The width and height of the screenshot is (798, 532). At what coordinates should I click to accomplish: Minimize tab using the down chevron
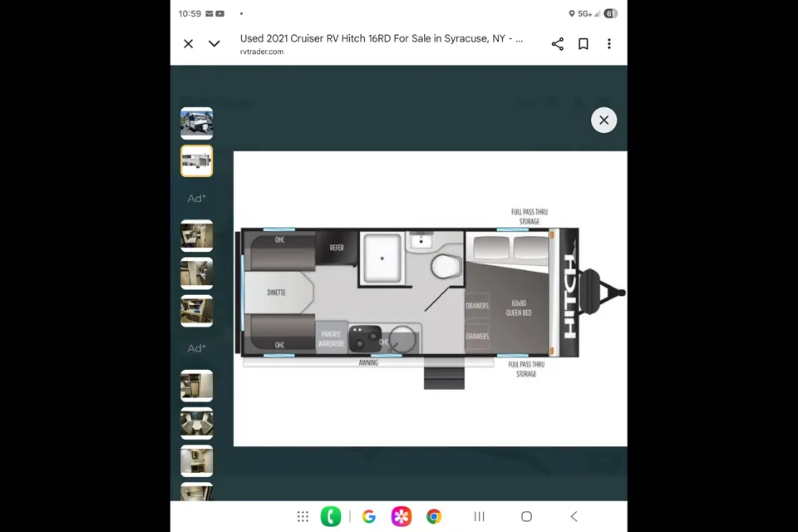click(x=214, y=44)
